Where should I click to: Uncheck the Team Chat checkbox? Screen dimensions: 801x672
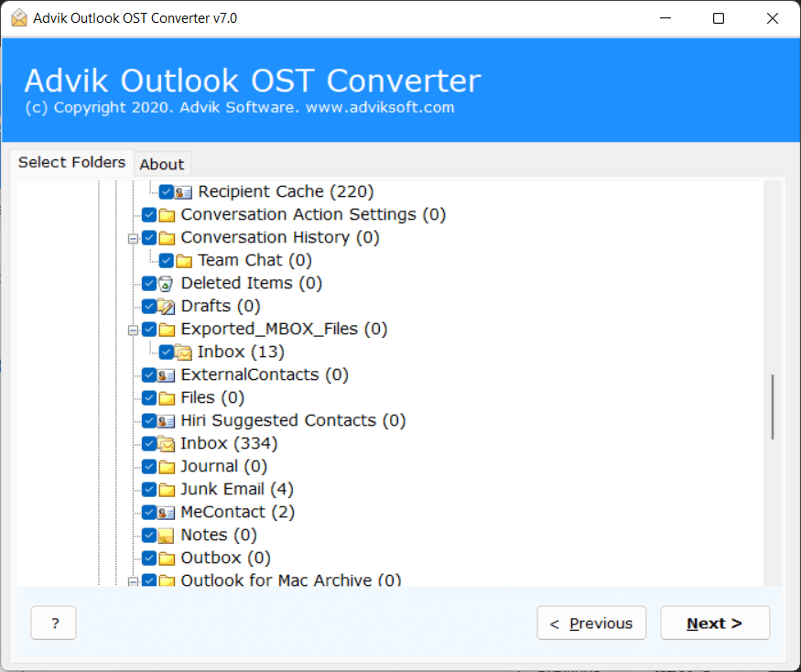(x=166, y=261)
